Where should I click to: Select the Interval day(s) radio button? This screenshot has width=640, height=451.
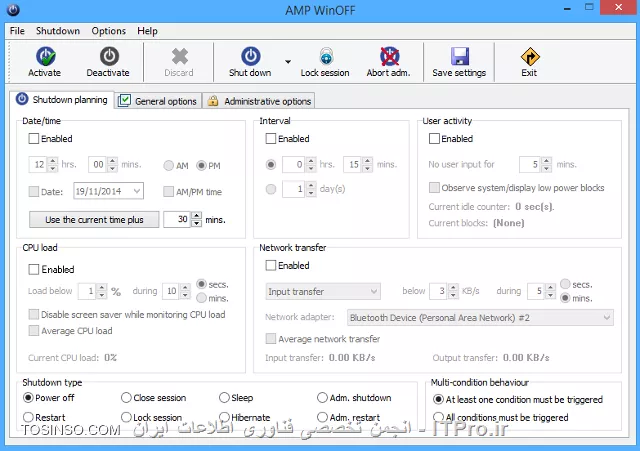coord(271,189)
